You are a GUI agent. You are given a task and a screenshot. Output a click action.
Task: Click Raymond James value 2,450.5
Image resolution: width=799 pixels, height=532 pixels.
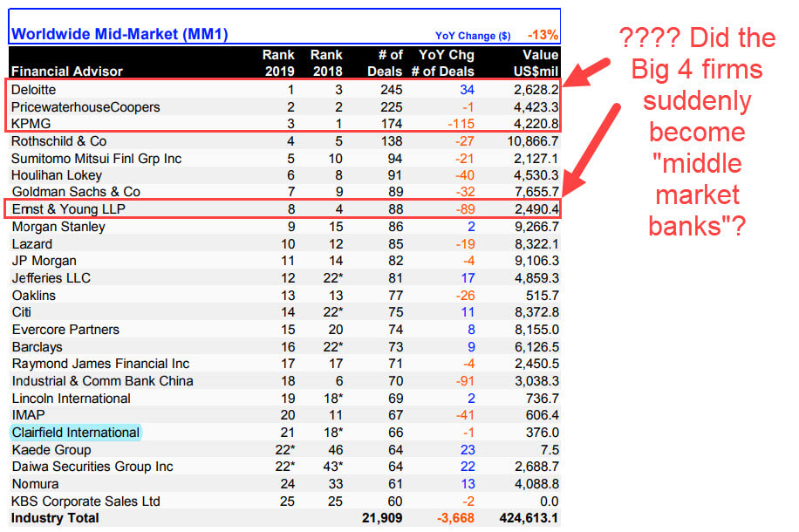[x=536, y=364]
